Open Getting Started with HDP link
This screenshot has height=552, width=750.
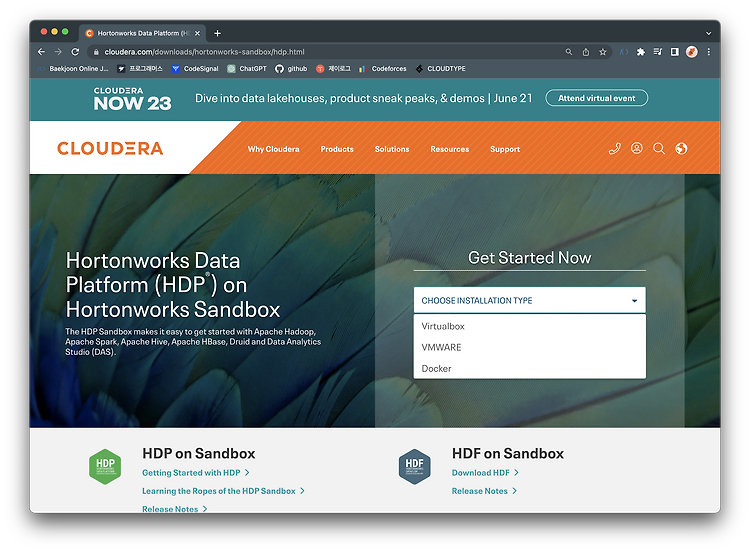196,473
